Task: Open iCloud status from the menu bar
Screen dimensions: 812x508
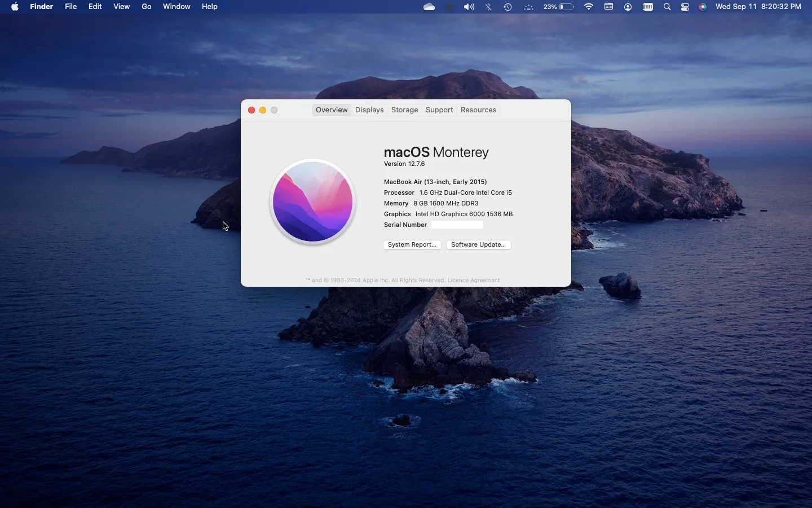Action: point(430,7)
